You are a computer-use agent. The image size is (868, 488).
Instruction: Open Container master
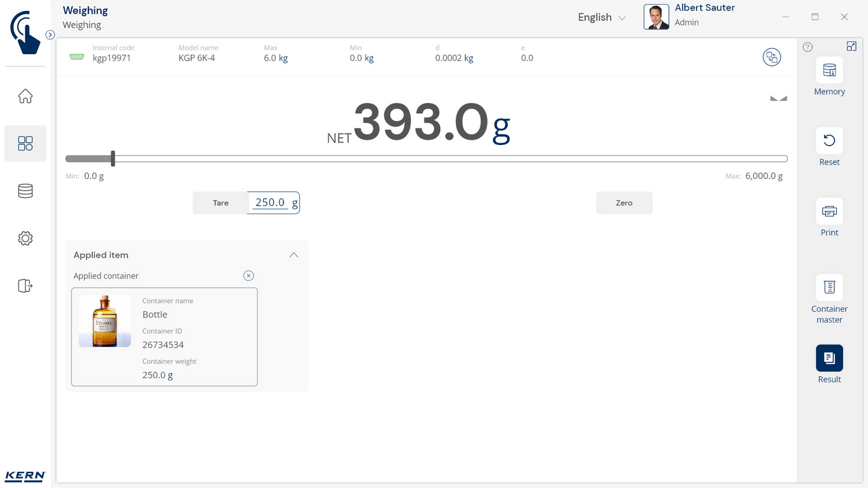829,287
